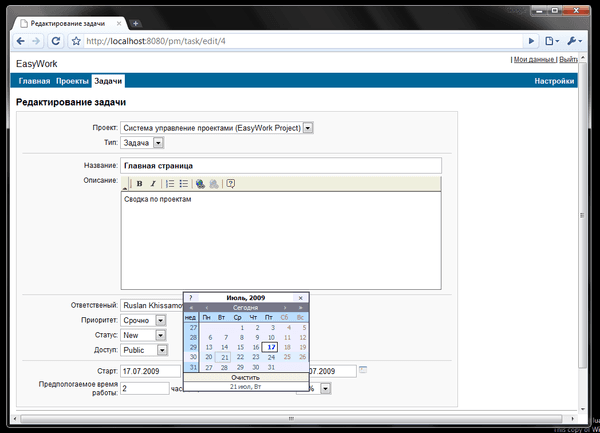
Task: Click Сегодня in calendar
Action: pos(245,308)
